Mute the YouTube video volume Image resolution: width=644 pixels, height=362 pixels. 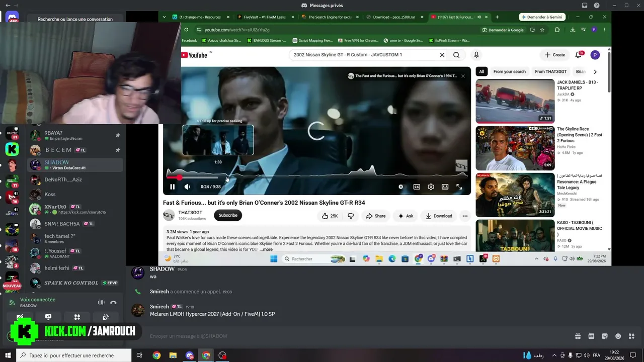click(187, 187)
